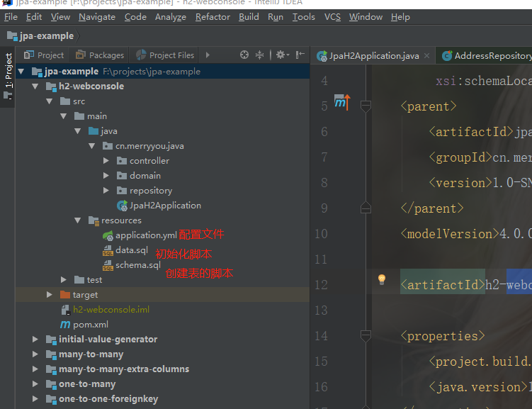Open the Edit menu

(x=34, y=17)
